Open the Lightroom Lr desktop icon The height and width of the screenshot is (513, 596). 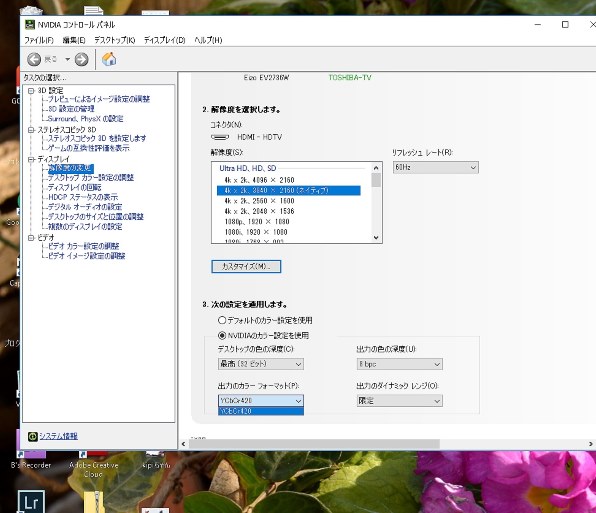pyautogui.click(x=31, y=502)
